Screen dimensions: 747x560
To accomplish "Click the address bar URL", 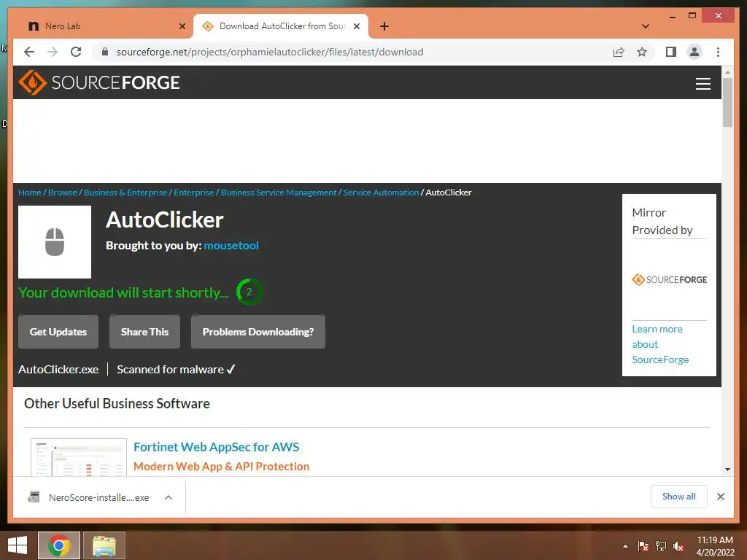I will (270, 52).
